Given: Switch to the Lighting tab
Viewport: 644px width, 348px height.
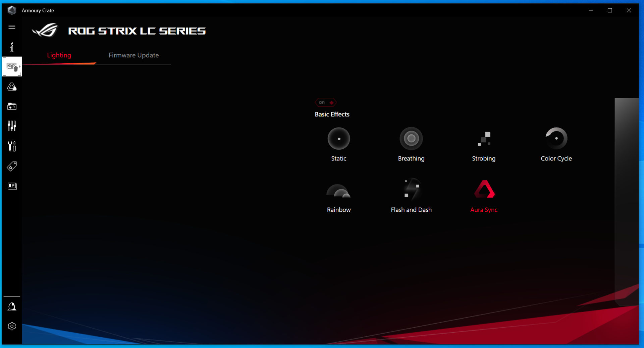Looking at the screenshot, I should (59, 55).
